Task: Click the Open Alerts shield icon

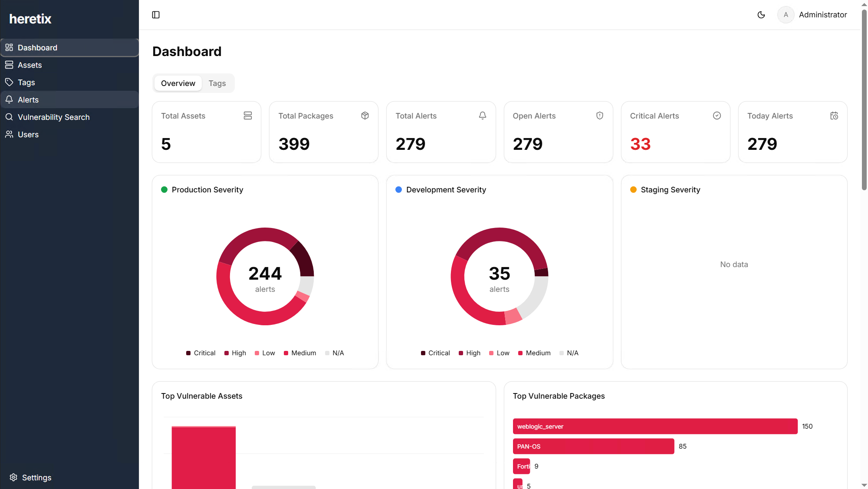Action: (600, 116)
